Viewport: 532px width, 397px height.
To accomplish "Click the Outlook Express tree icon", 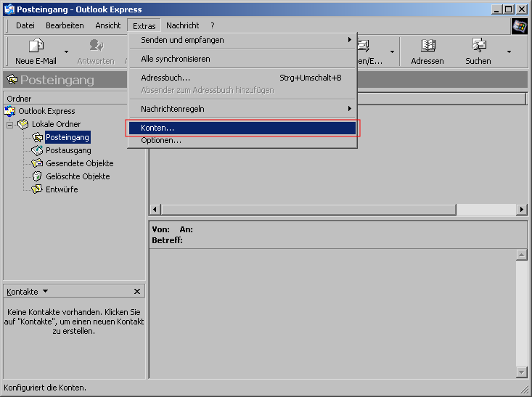I will click(x=10, y=111).
